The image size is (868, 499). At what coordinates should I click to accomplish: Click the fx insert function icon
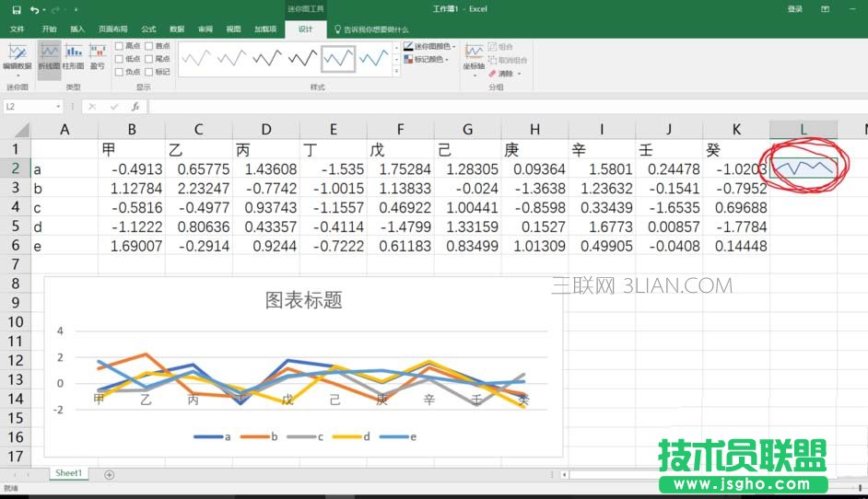pyautogui.click(x=135, y=107)
